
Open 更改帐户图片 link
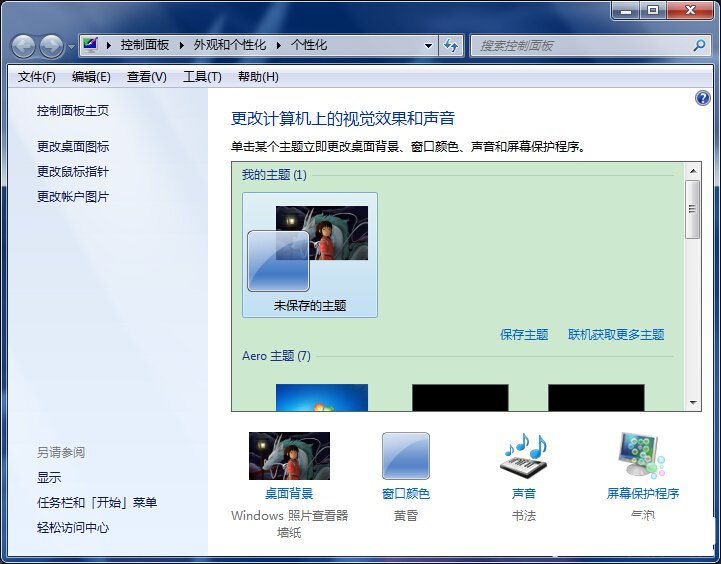(73, 197)
